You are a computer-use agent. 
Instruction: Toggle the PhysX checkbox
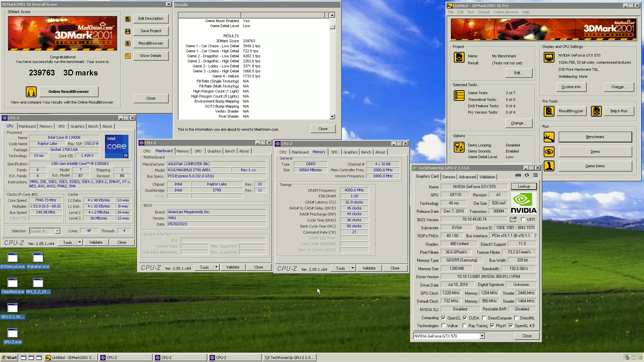coord(492,326)
